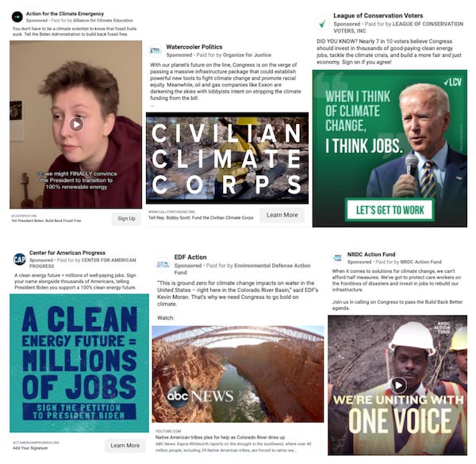
Task: Open the Alliance for Climate Education payer link
Action: (x=103, y=21)
